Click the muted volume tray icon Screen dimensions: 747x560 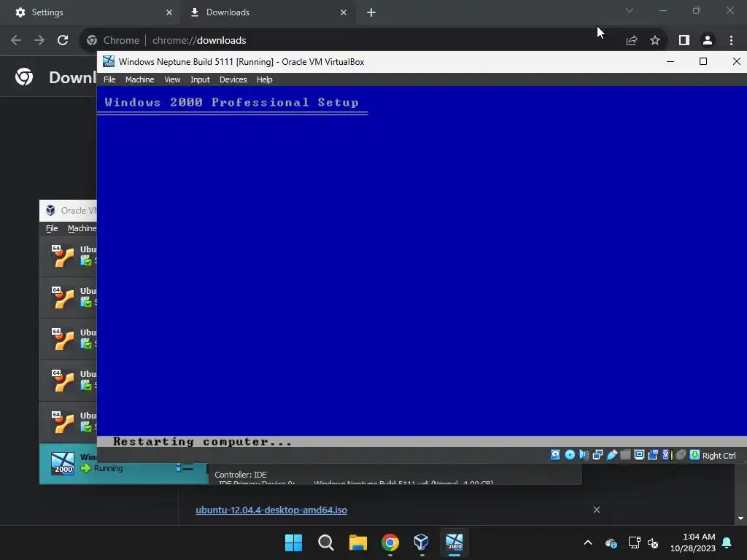coord(653,542)
